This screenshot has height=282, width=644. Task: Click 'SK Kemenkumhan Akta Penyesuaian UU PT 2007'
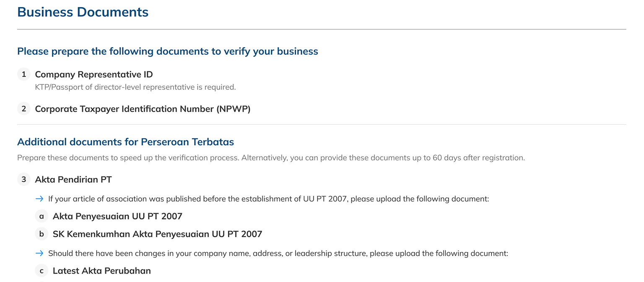[157, 234]
